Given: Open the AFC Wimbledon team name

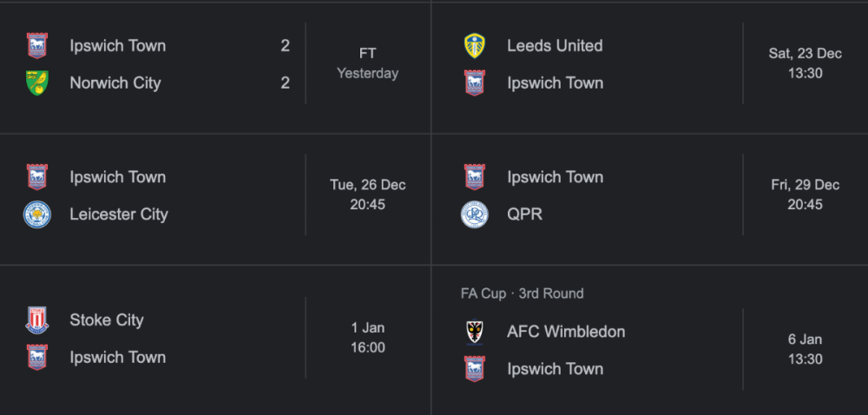Looking at the screenshot, I should click(x=566, y=332).
